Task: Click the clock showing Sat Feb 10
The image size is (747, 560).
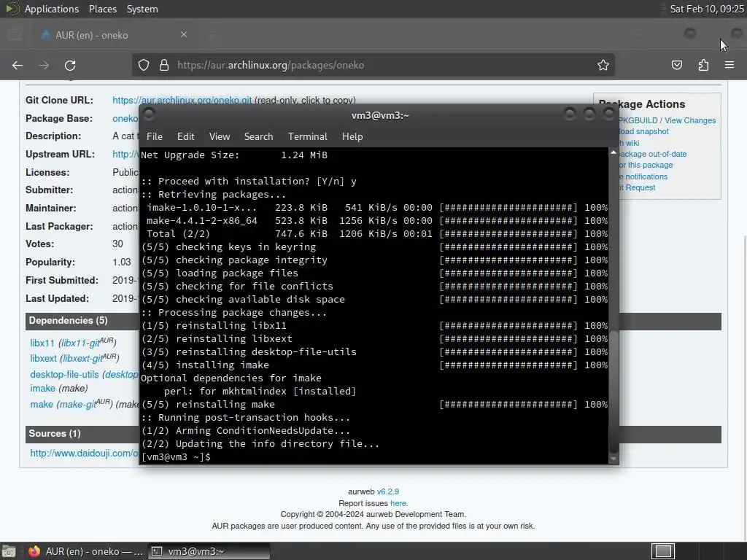Action: coord(706,9)
